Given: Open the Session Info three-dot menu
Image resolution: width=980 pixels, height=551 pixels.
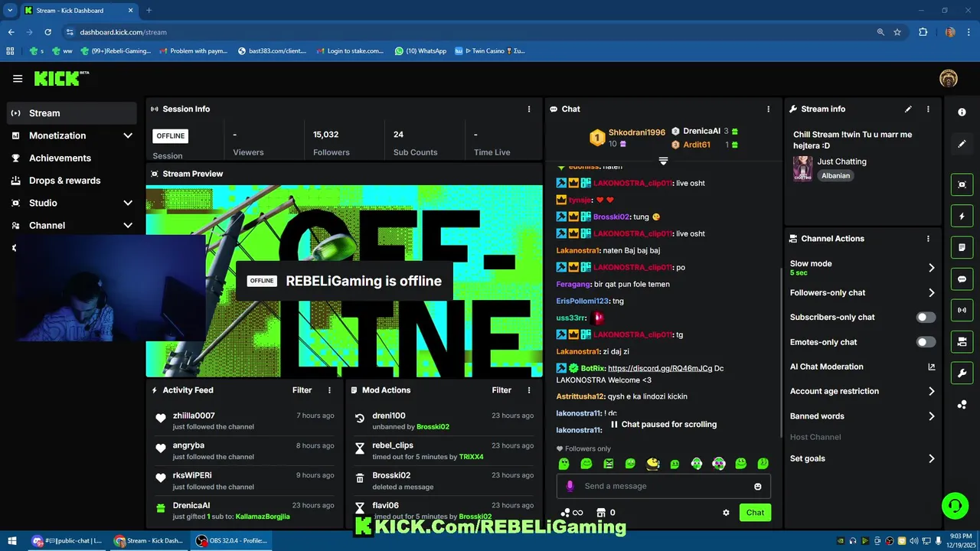Looking at the screenshot, I should 528,109.
